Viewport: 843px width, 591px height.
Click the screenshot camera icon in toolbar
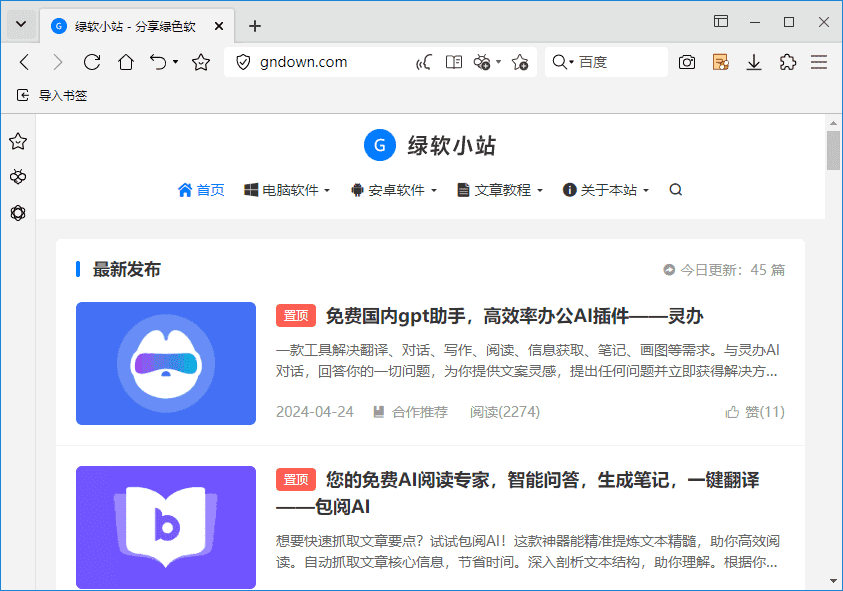687,62
